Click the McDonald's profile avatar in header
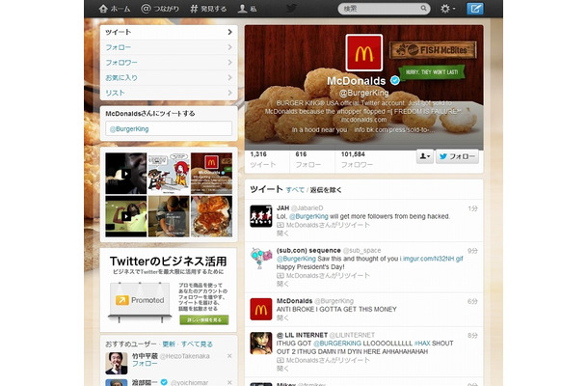Screen dimensions: 588x386 click(x=363, y=52)
